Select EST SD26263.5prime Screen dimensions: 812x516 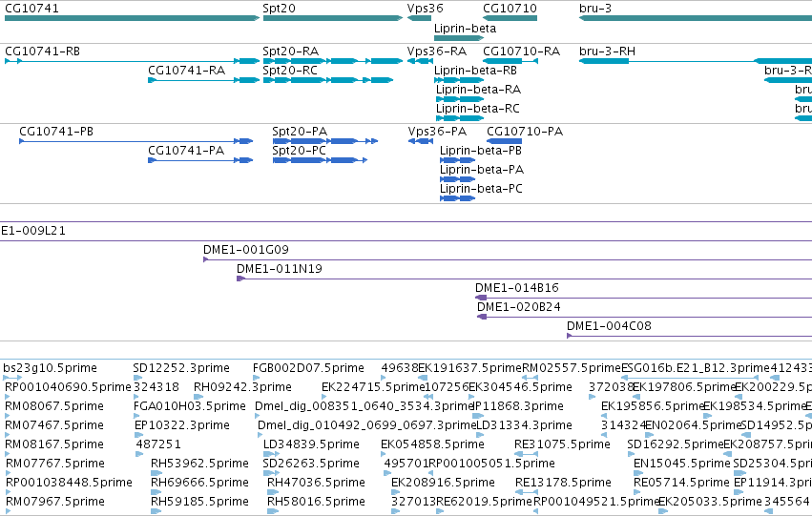click(311, 464)
